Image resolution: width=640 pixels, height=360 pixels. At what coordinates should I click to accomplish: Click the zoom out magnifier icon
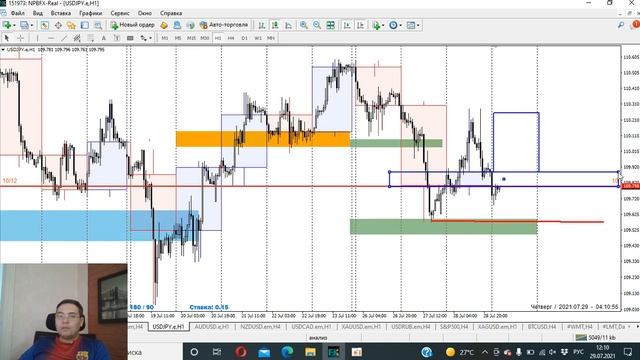pyautogui.click(x=317, y=25)
